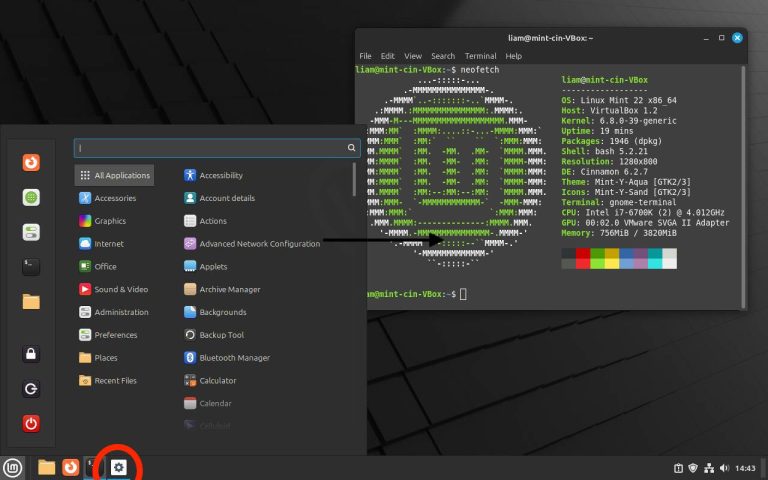Open the Update Manager shield tray icon
This screenshot has height=480, width=768.
693,468
